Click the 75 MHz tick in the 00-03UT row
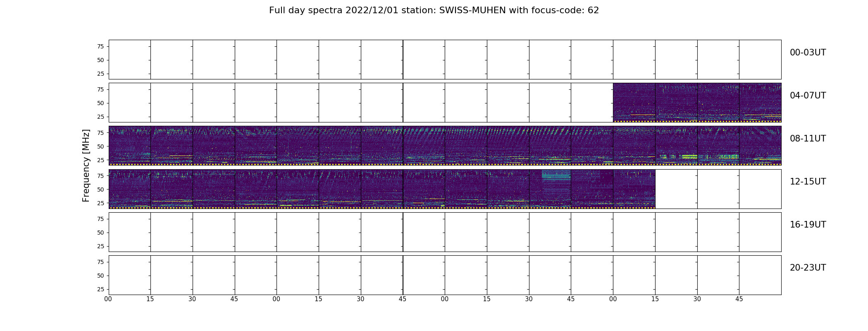 pos(100,46)
